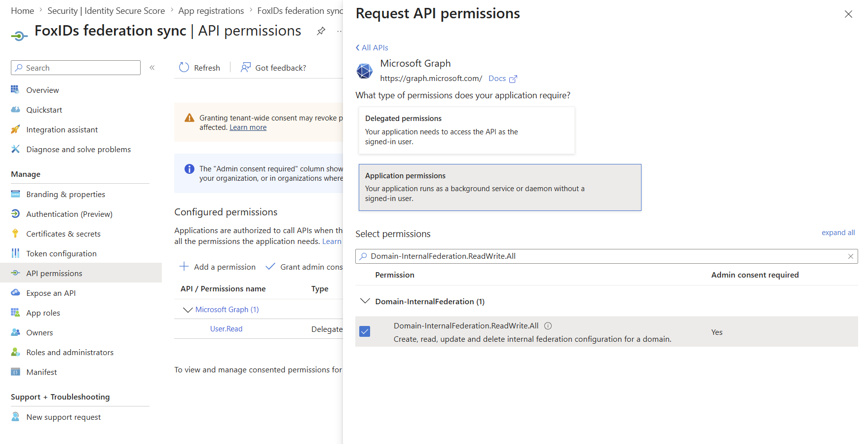This screenshot has width=868, height=444.
Task: Collapse the Domain-InternalFederation (1) group
Action: tap(365, 301)
